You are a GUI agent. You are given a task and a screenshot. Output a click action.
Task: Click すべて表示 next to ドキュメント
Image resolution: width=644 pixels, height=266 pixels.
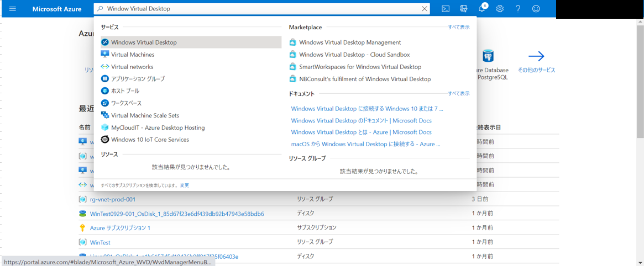[x=459, y=93]
